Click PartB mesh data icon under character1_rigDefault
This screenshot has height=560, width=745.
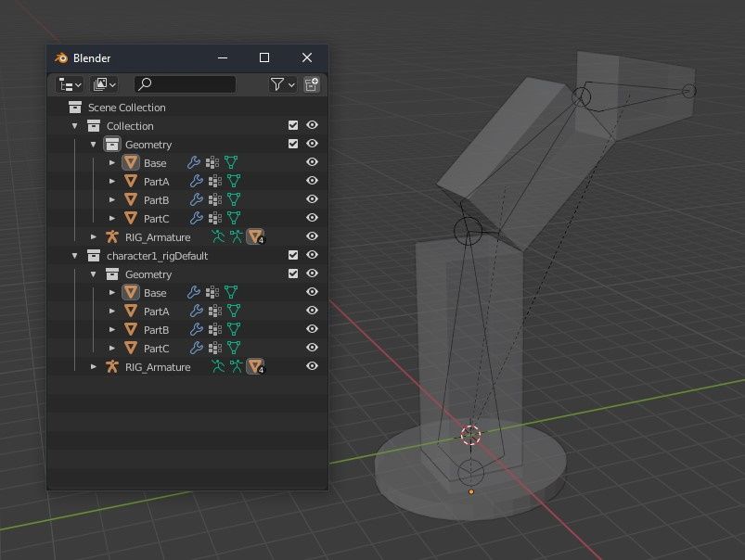pos(234,329)
